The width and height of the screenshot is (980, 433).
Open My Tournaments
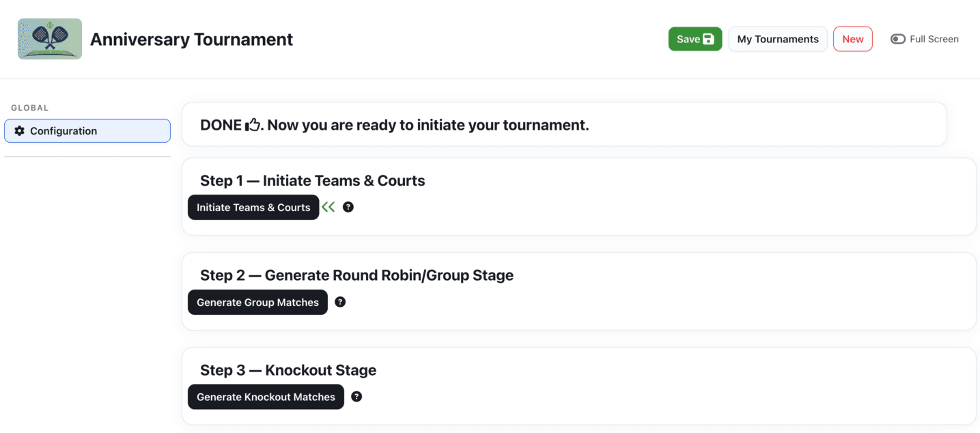point(777,39)
